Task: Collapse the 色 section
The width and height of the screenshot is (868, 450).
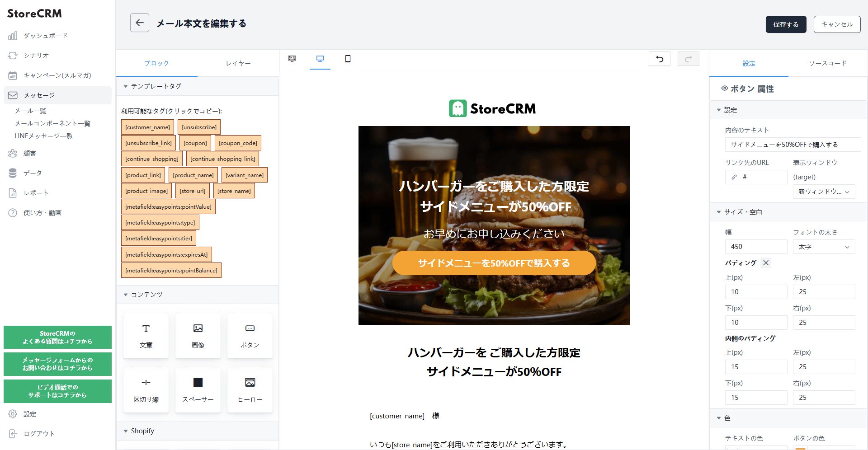Action: coord(788,418)
